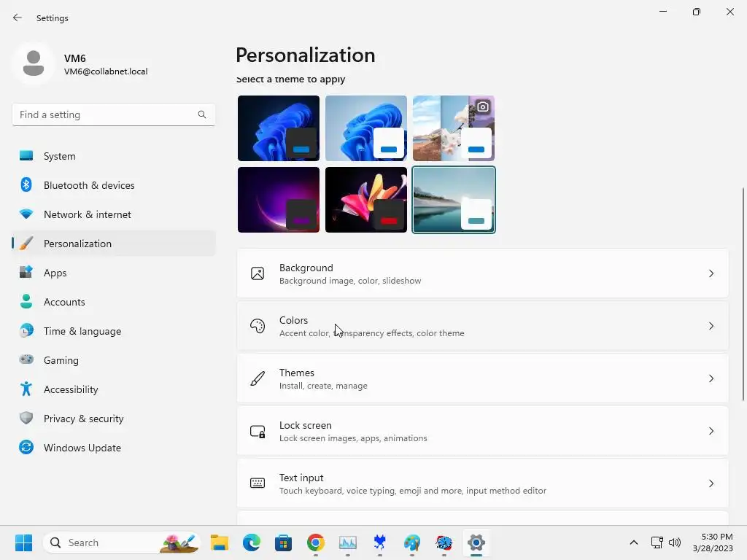The image size is (747, 560).
Task: Click the Lock screen icon
Action: pyautogui.click(x=258, y=432)
